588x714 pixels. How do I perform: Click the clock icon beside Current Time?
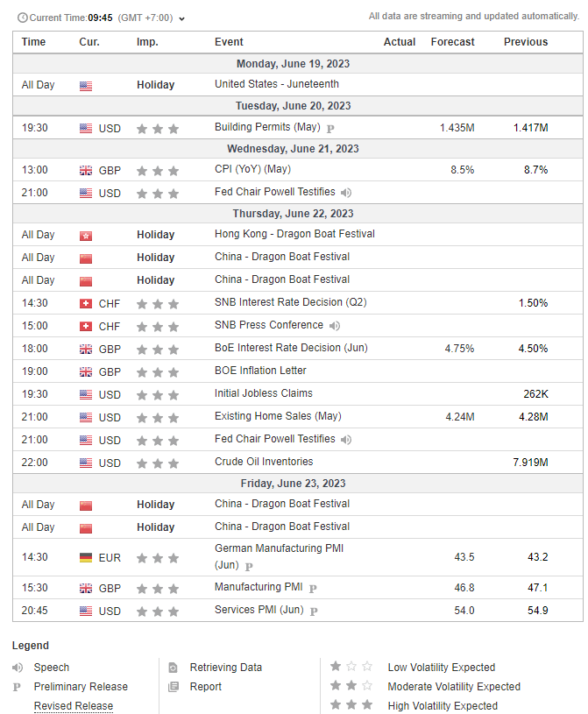tap(22, 18)
